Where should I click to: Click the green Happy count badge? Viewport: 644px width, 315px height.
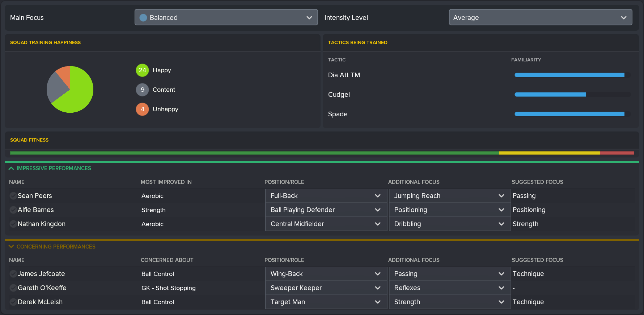click(142, 70)
